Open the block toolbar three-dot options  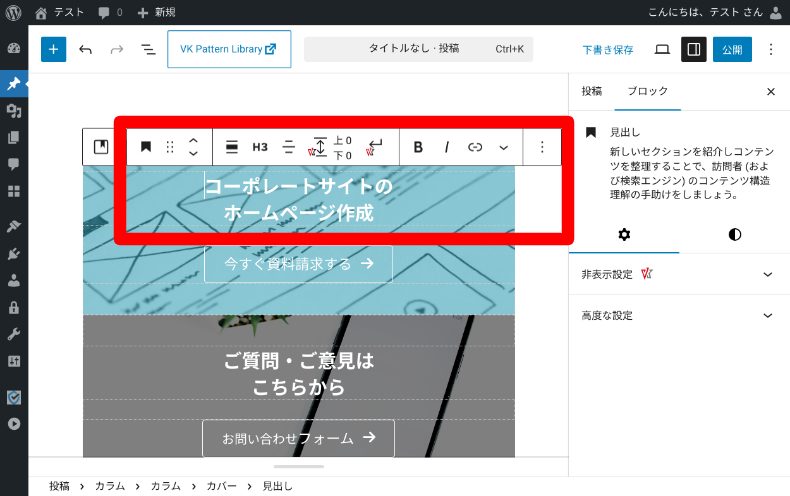[542, 147]
